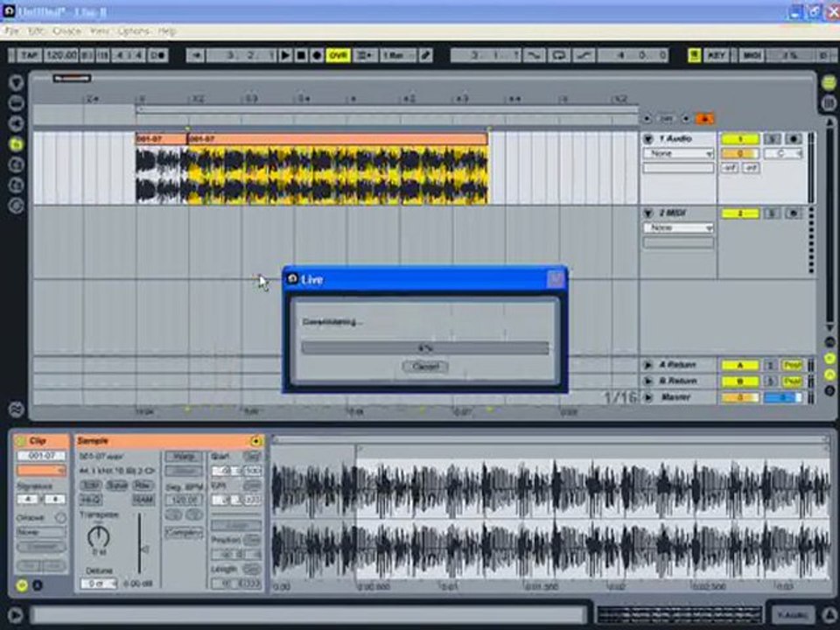Unfold the A Return track
Viewport: 840px width, 630px height.
(647, 365)
